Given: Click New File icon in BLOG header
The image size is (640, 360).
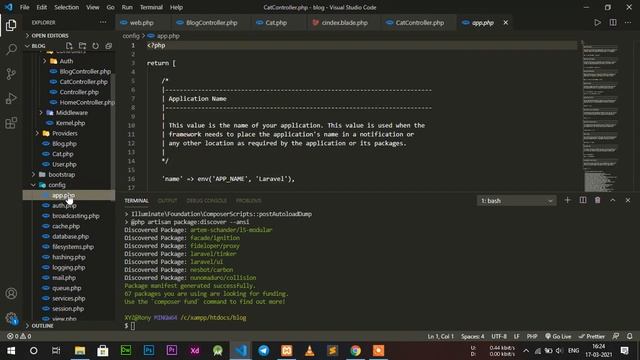Looking at the screenshot, I should [69, 46].
